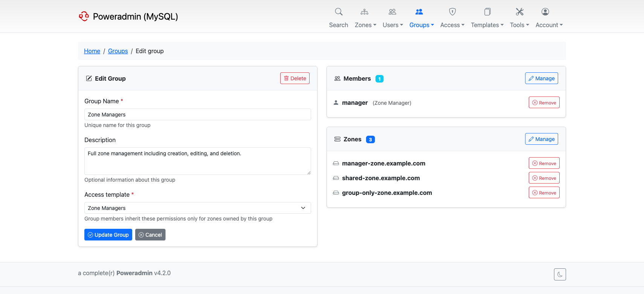Screen dimensions: 644x294
Task: Open the Zones dropdown menu
Action: tap(365, 25)
